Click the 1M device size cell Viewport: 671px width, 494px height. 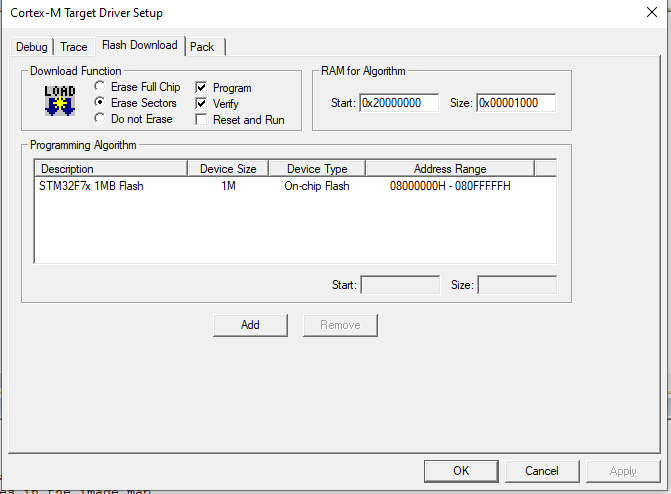(x=228, y=186)
